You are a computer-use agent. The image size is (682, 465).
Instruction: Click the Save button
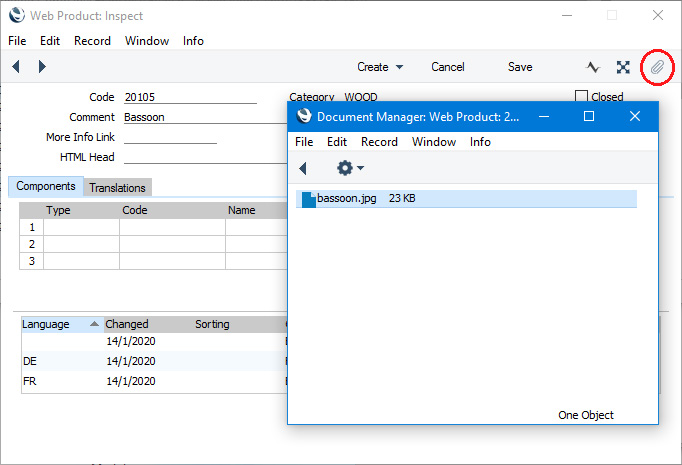(x=520, y=67)
